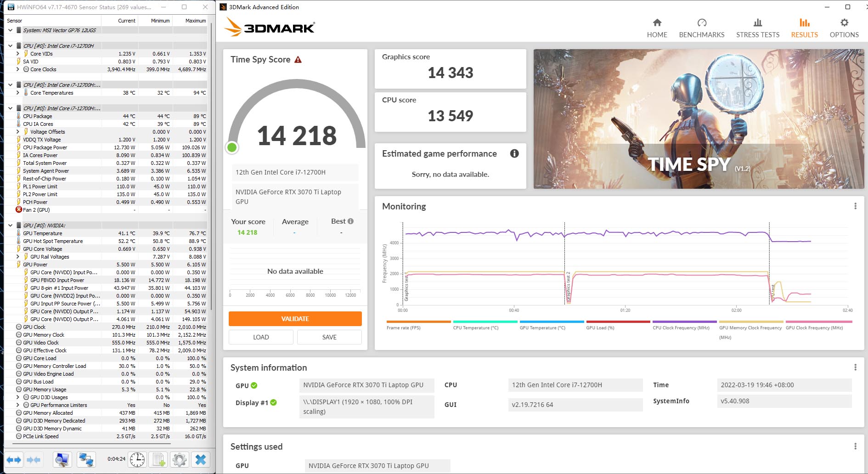The width and height of the screenshot is (868, 474).
Task: Click the orange VALIDATE button
Action: (295, 319)
